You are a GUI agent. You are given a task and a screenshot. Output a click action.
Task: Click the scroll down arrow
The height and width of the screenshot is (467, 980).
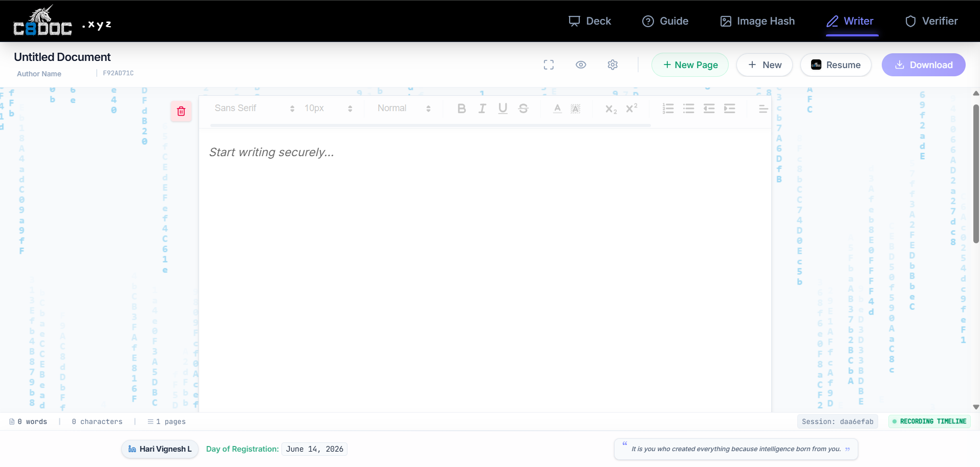pos(976,407)
